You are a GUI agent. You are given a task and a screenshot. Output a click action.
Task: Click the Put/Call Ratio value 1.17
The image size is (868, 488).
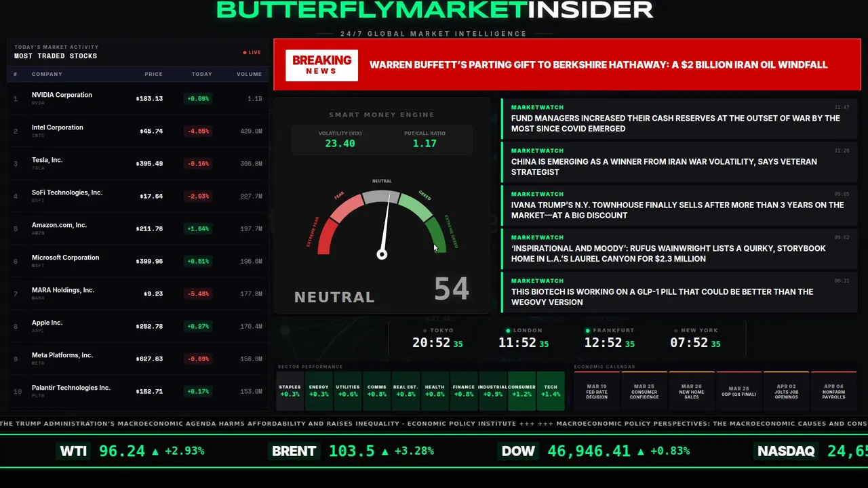425,144
